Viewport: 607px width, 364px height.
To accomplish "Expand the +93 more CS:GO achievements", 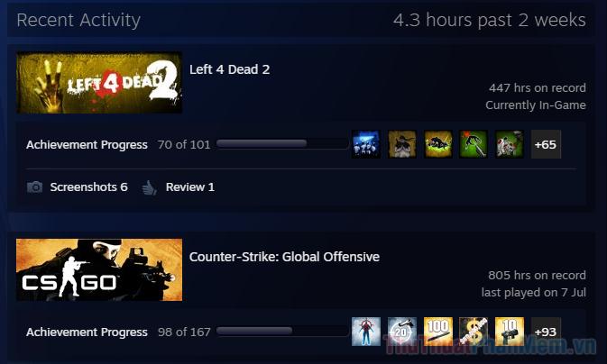I will (546, 332).
